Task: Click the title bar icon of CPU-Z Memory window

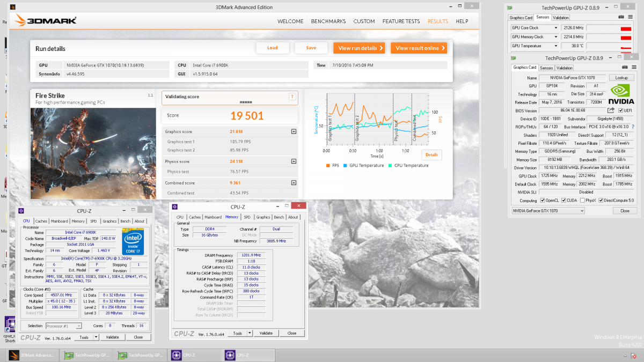Action: [174, 206]
